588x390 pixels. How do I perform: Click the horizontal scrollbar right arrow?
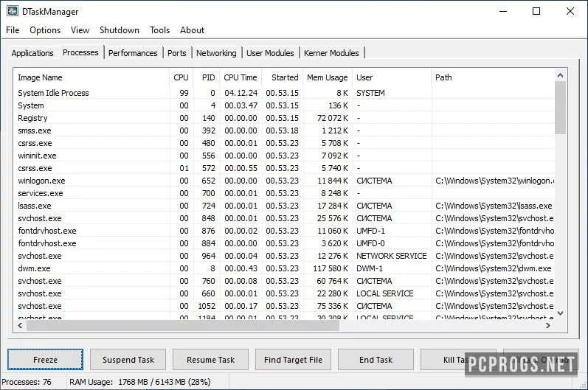pos(548,326)
